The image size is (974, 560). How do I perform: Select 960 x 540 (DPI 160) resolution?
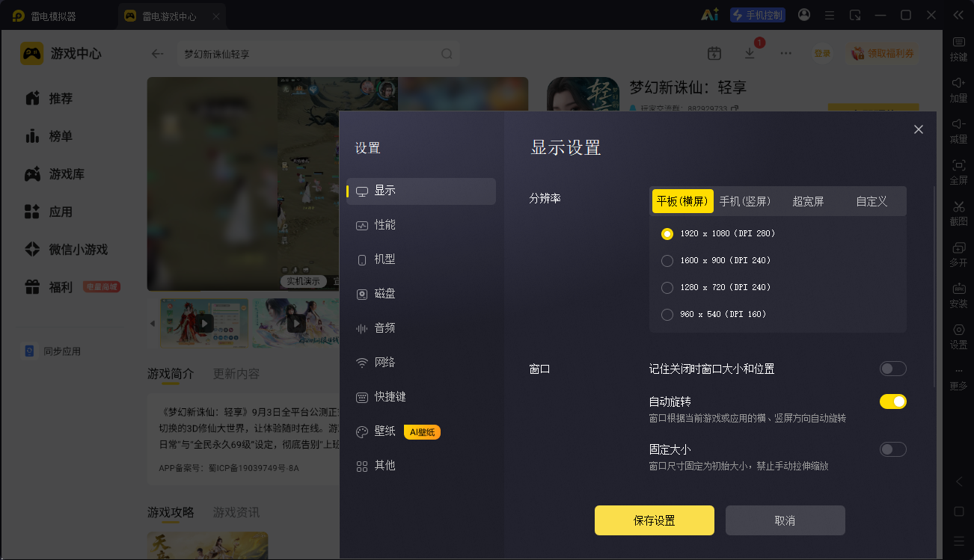point(667,314)
